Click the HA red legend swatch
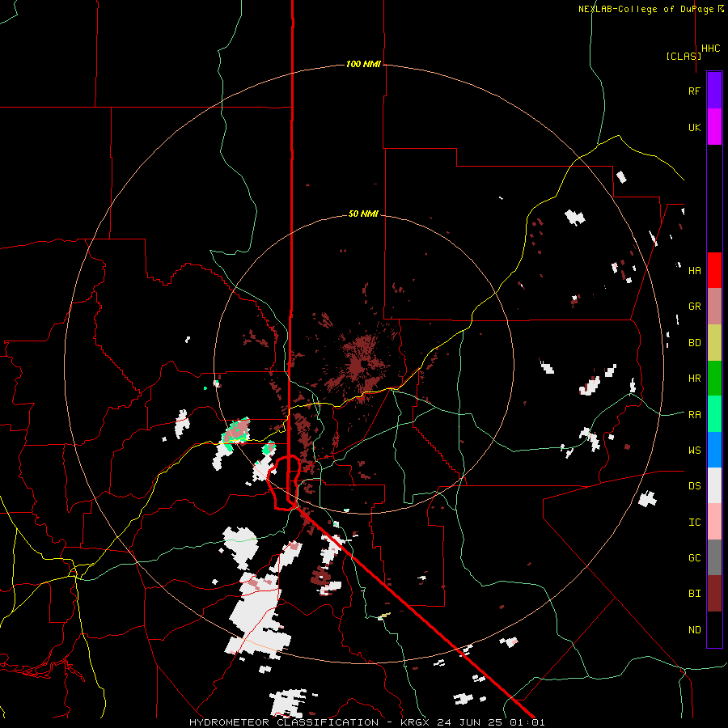Viewport: 728px width, 728px height. pyautogui.click(x=714, y=270)
